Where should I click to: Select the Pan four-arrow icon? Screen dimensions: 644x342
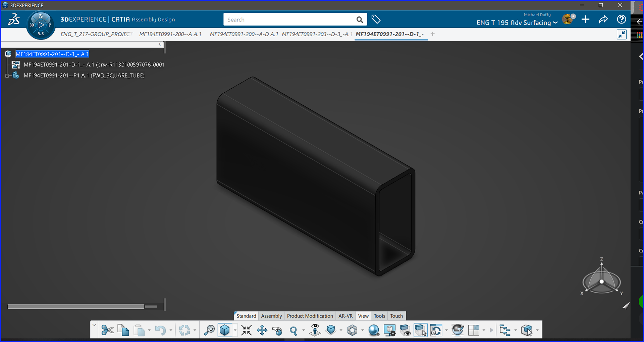[x=262, y=330]
